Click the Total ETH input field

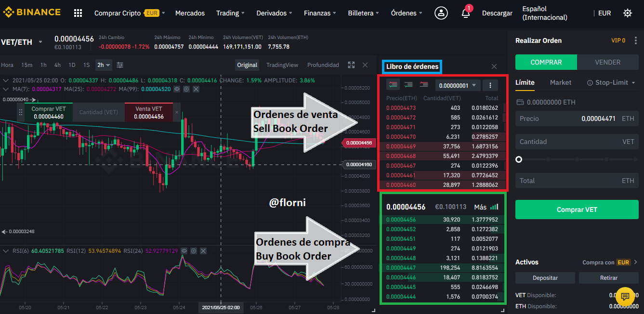coord(577,181)
